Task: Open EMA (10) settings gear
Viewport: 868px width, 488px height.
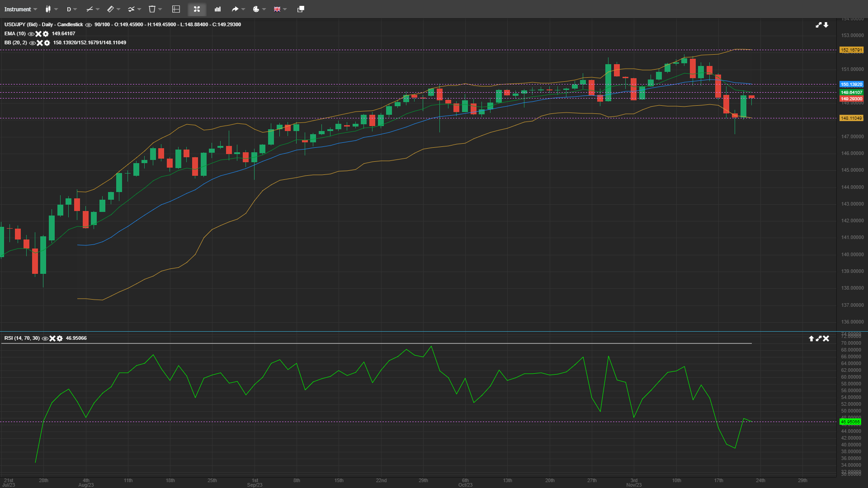Action: (x=45, y=34)
